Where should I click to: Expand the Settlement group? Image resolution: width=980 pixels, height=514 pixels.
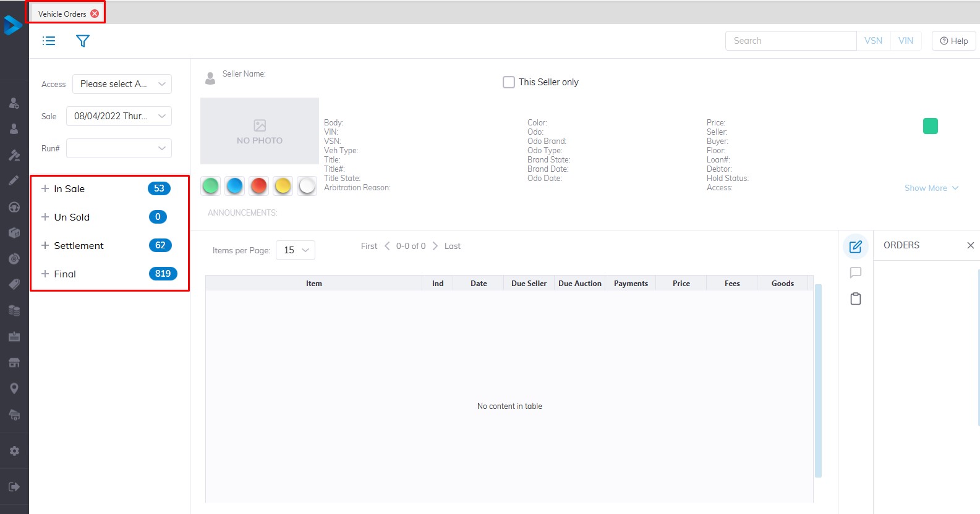click(x=45, y=245)
